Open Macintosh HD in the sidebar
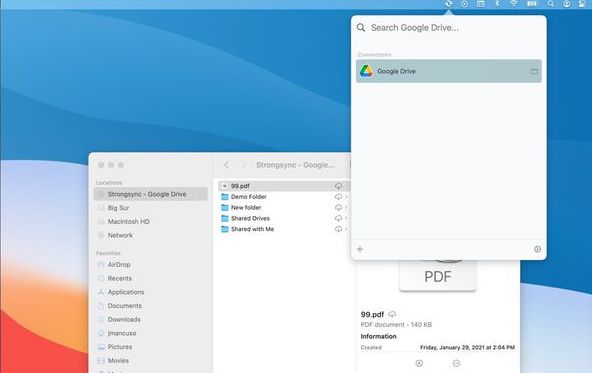The image size is (592, 373). point(128,222)
